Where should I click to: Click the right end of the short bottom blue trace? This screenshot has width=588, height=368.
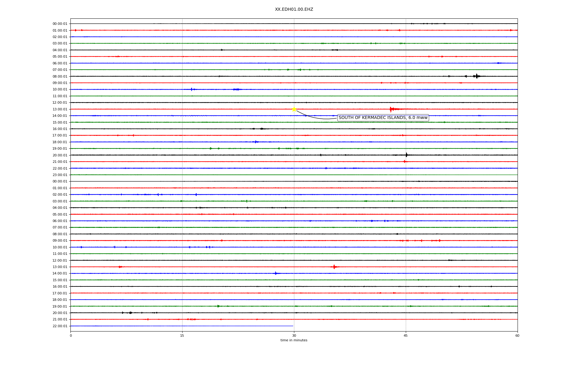click(x=292, y=326)
